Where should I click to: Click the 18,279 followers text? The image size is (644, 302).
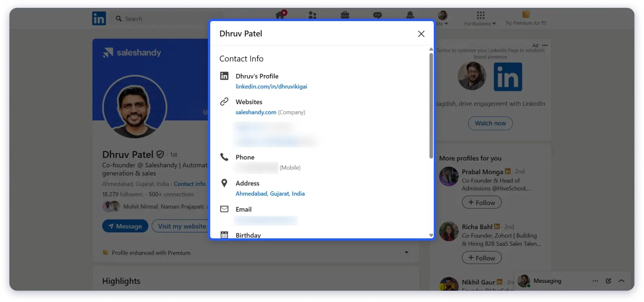(x=122, y=194)
